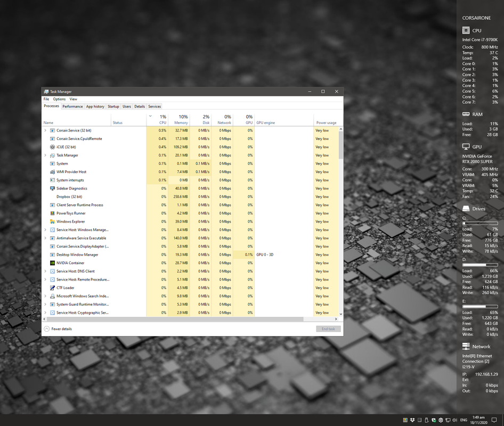This screenshot has height=426, width=504.
Task: Click the taskbar clock showing 1:49 am
Action: tap(479, 420)
